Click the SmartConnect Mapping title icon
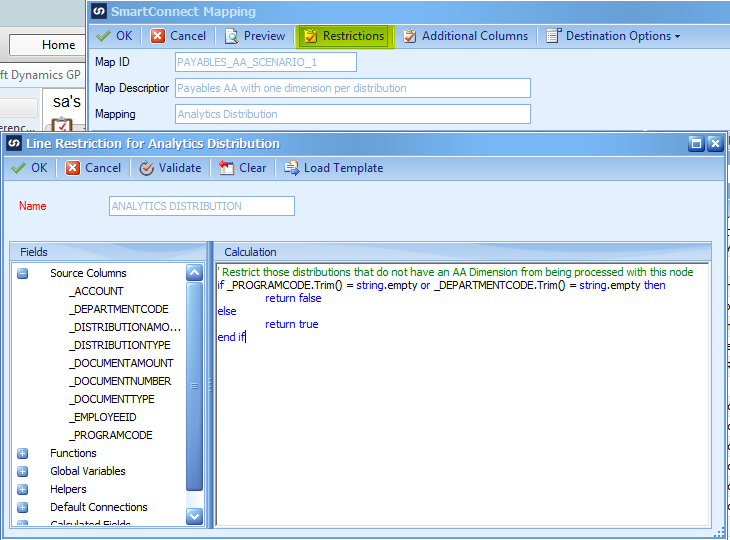The width and height of the screenshot is (730, 540). tap(99, 11)
